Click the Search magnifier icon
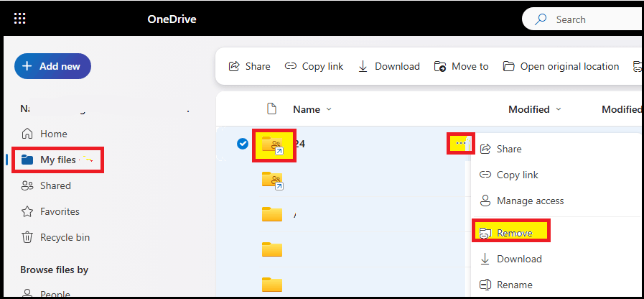Screen dimensions: 644x299 (541, 19)
